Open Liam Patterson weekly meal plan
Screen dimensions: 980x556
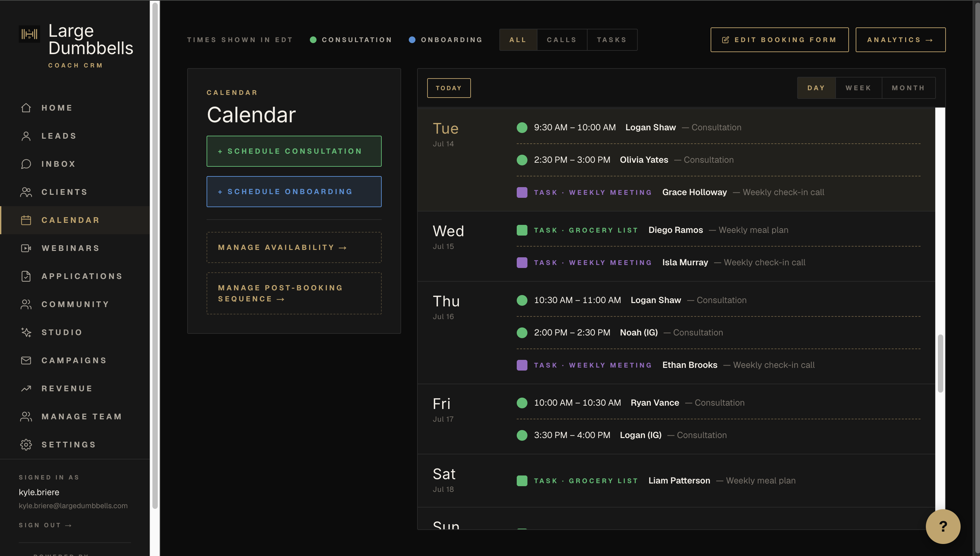tap(718, 480)
